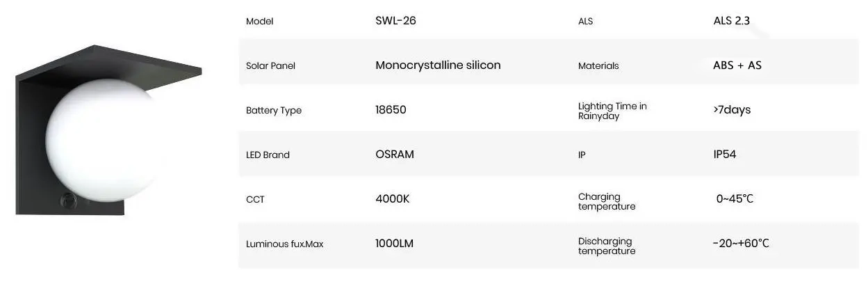Click the LED Brand label
This screenshot has height=284, width=868.
click(268, 155)
